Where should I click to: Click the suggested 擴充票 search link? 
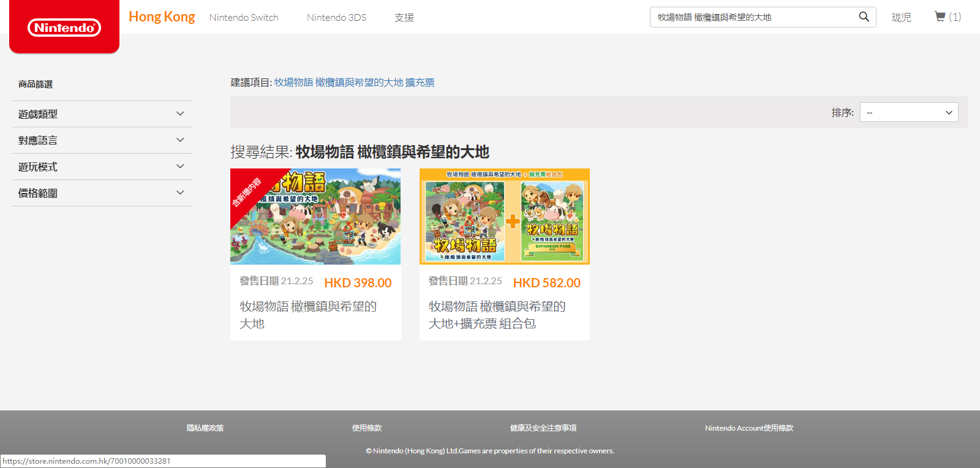354,82
